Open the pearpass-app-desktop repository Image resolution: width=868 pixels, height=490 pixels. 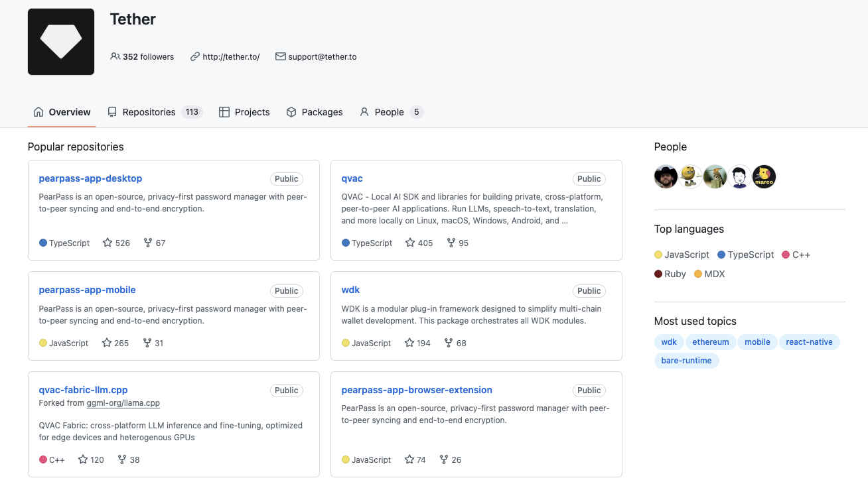point(90,178)
